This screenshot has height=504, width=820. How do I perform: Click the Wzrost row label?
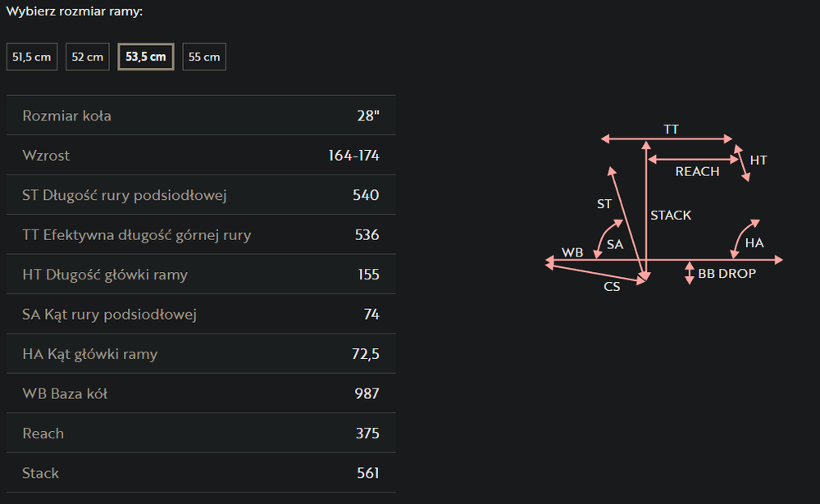(x=47, y=155)
